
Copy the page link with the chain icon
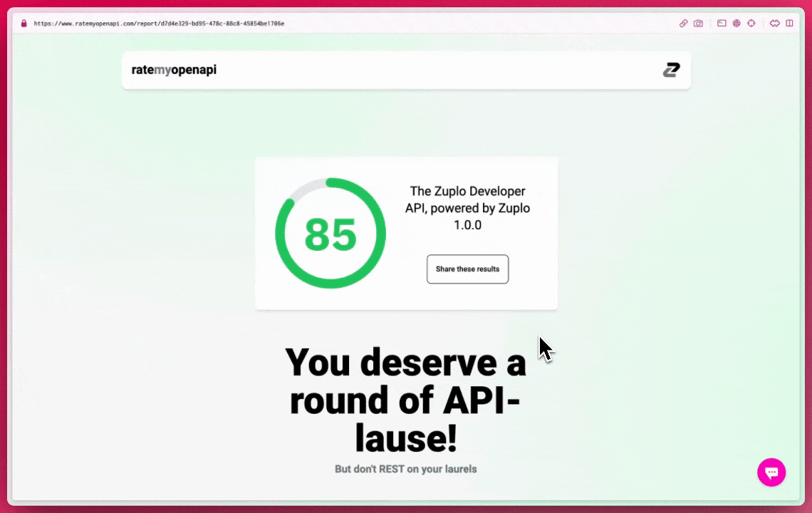pos(684,24)
